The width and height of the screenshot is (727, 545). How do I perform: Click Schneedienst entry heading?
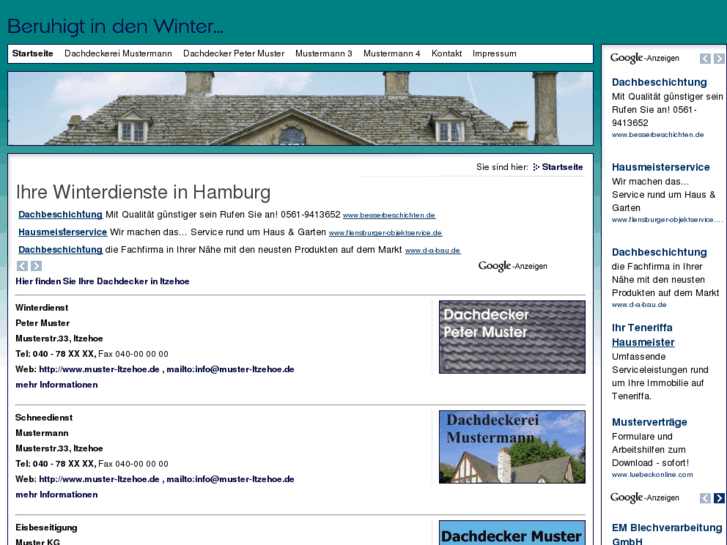[44, 417]
